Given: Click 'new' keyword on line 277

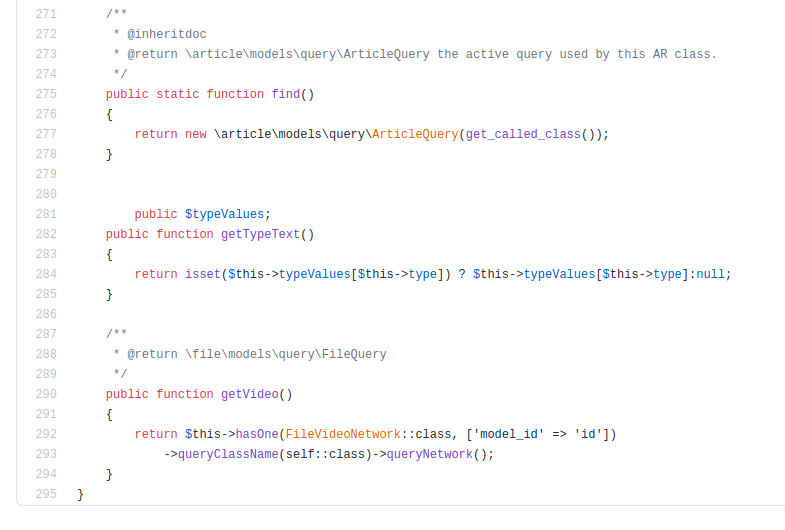Looking at the screenshot, I should (196, 134).
